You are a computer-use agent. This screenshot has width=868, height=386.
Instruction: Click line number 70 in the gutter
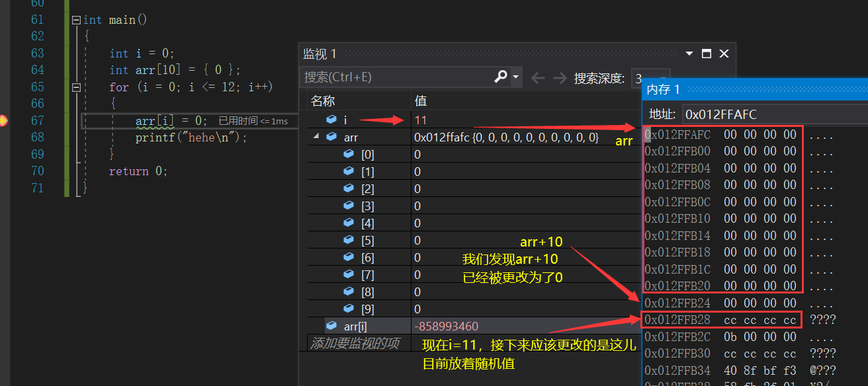[37, 171]
